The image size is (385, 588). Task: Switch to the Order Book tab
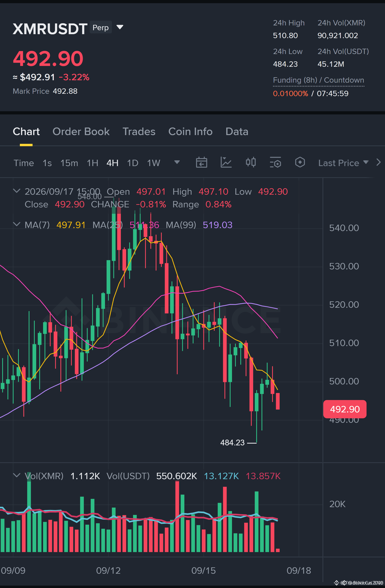pyautogui.click(x=81, y=132)
